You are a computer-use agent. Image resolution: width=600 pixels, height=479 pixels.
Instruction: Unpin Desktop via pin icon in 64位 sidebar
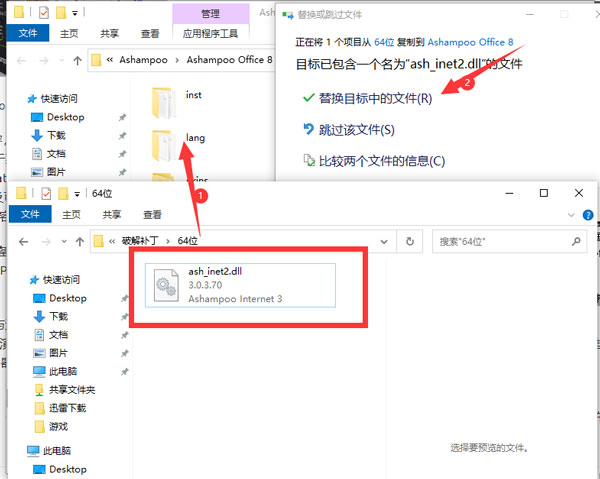[x=124, y=298]
